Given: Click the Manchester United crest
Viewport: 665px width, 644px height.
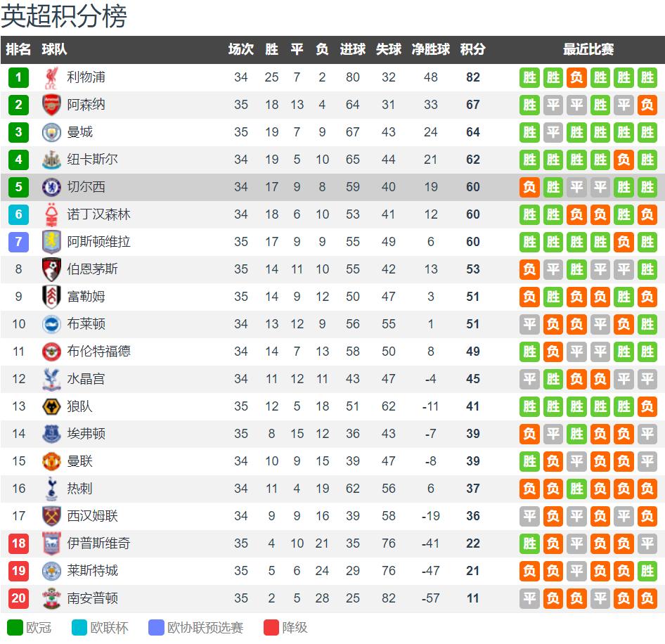Looking at the screenshot, I should coord(51,461).
